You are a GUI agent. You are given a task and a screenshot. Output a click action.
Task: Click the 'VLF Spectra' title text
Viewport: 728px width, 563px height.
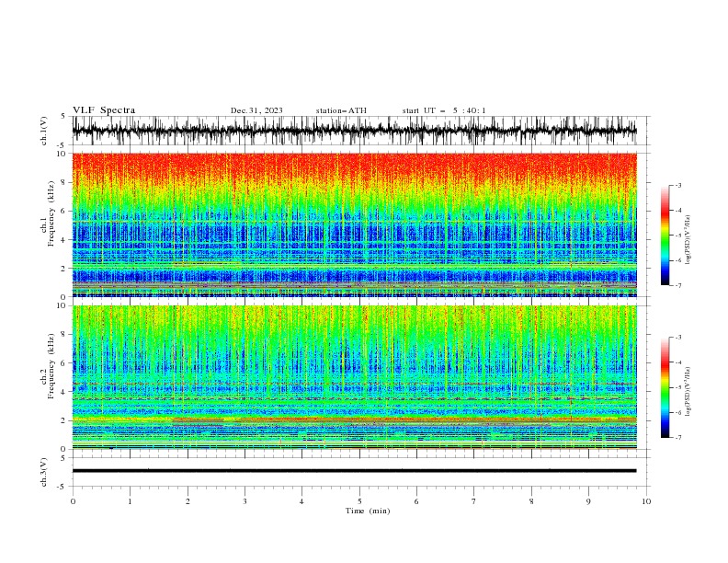[104, 110]
